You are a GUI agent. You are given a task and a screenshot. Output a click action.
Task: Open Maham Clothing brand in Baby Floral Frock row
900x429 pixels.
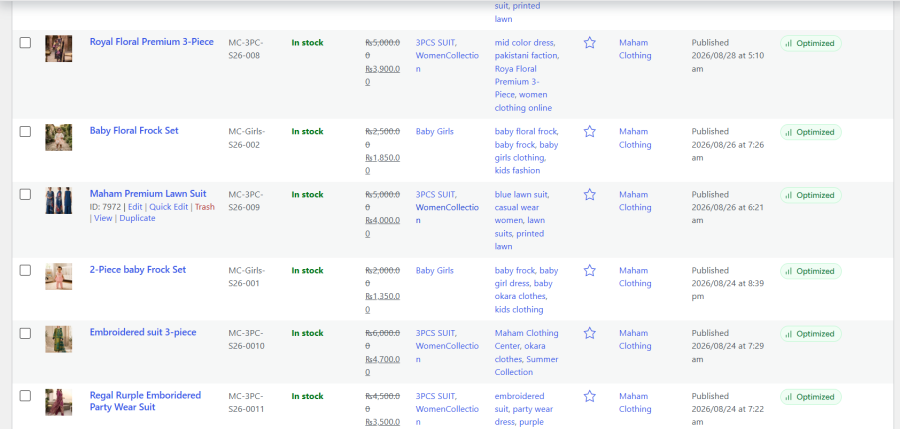click(635, 138)
